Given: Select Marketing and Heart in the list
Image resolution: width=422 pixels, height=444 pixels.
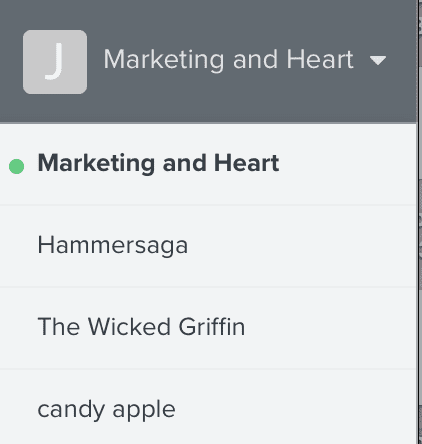Looking at the screenshot, I should click(x=208, y=164).
